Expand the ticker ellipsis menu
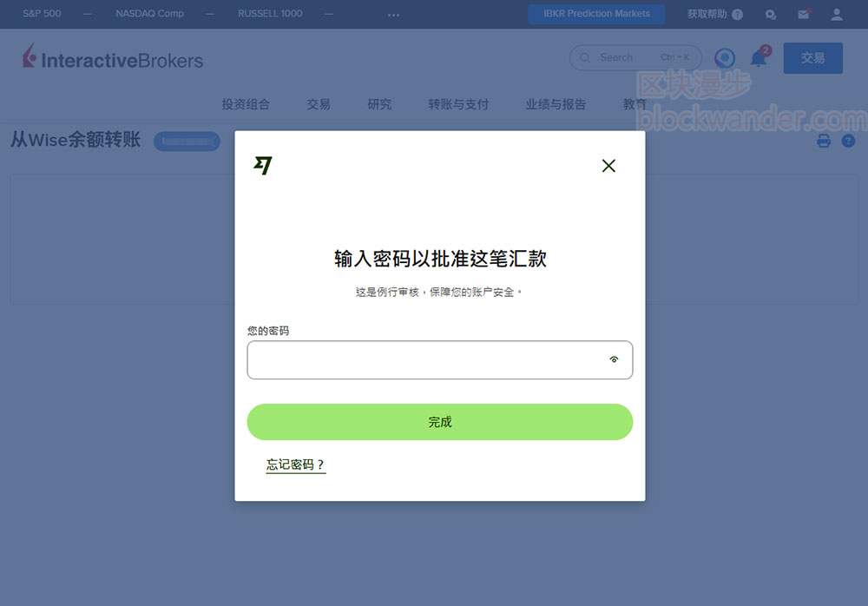The height and width of the screenshot is (606, 868). [393, 15]
